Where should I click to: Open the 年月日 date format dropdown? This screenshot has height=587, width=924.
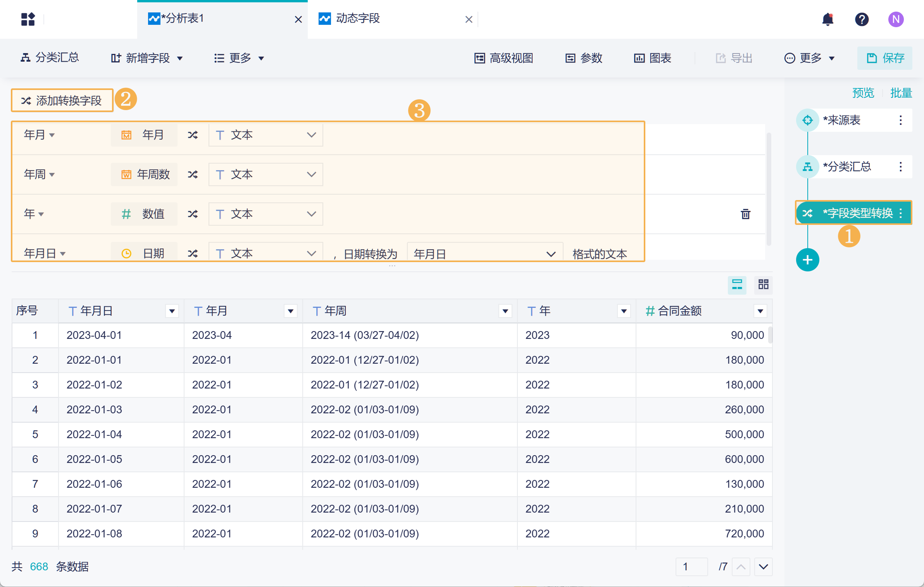click(x=484, y=254)
